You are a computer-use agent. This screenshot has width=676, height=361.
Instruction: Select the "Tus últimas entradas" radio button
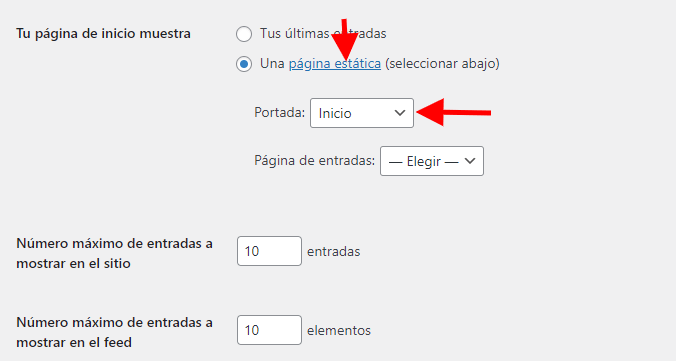tap(244, 34)
